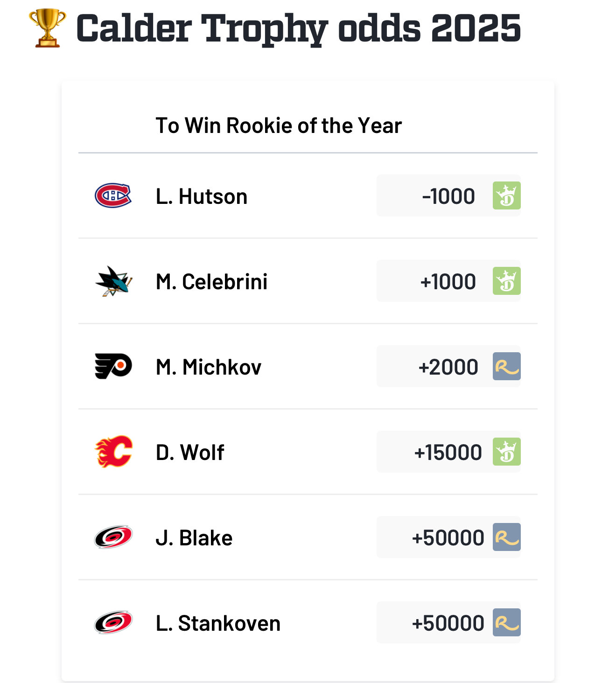Screen dimensions: 616x683
Task: Open the M. Celebrini player name
Action: click(212, 282)
